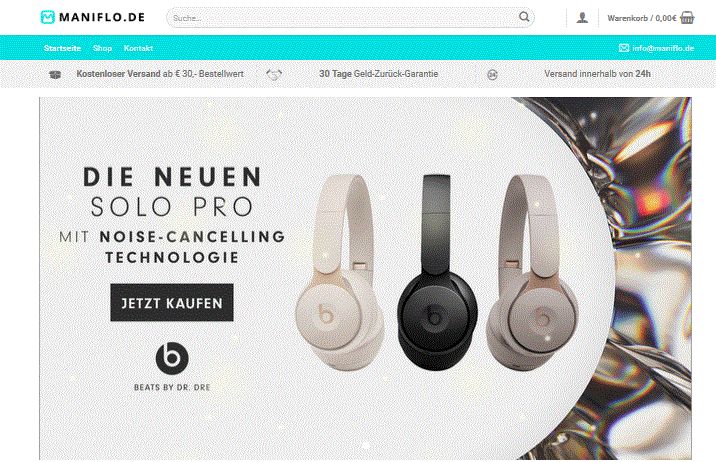Click the search magnifier icon
The width and height of the screenshot is (716, 462).
[x=524, y=17]
